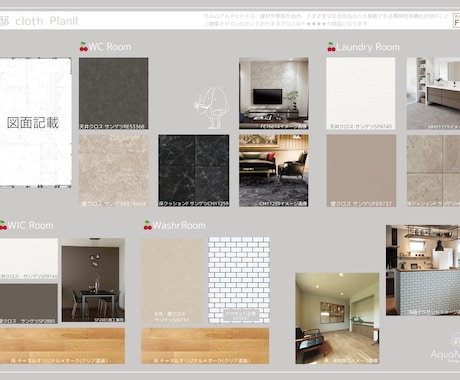Pick the beige WashrRoom wall cloth swatch
The image size is (460, 380).
click(172, 281)
